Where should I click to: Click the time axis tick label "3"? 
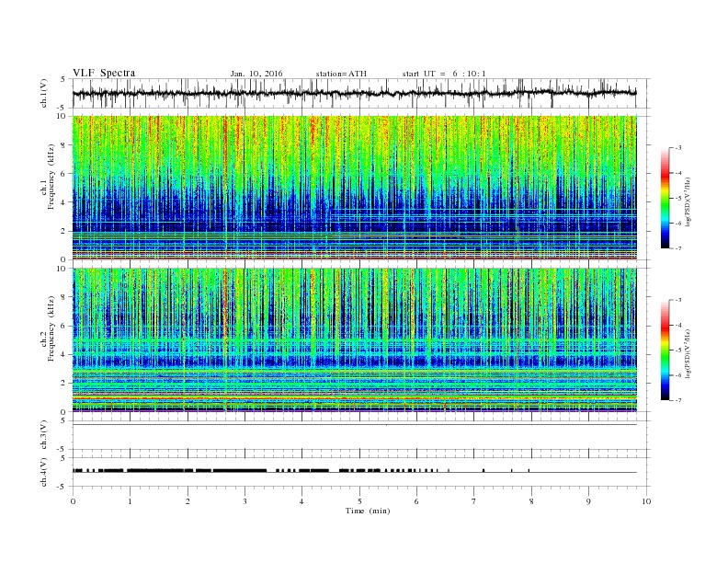245,501
